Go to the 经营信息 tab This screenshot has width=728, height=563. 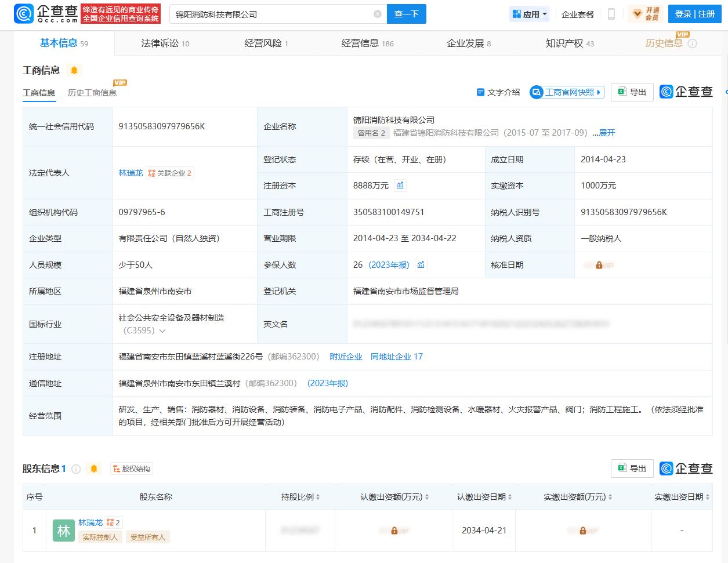point(368,43)
